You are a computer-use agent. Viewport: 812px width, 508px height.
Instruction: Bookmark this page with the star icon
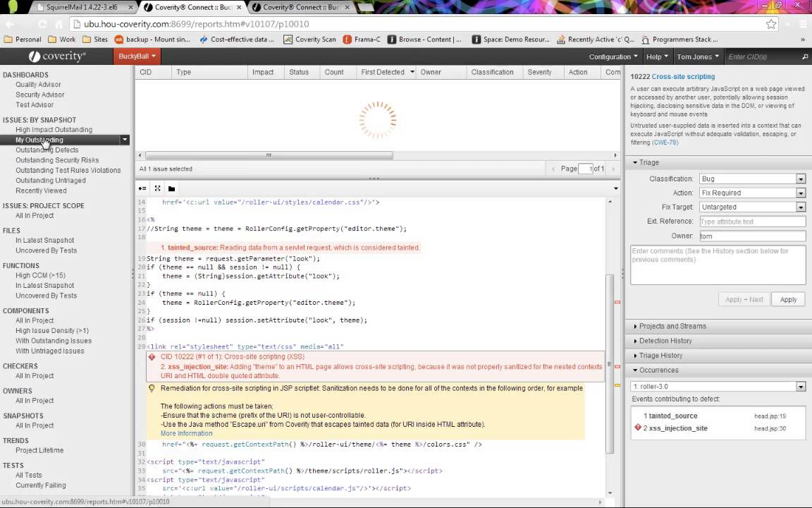click(771, 24)
